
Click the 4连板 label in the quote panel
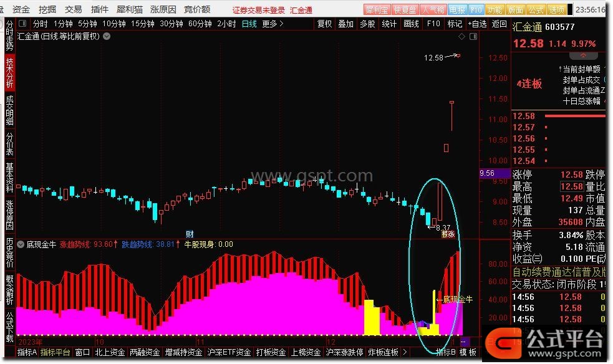[x=529, y=84]
